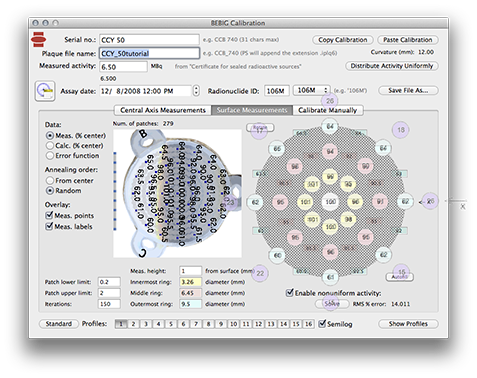Click the Distribute Activity Uniformly button
This screenshot has width=477, height=378.
(x=392, y=66)
